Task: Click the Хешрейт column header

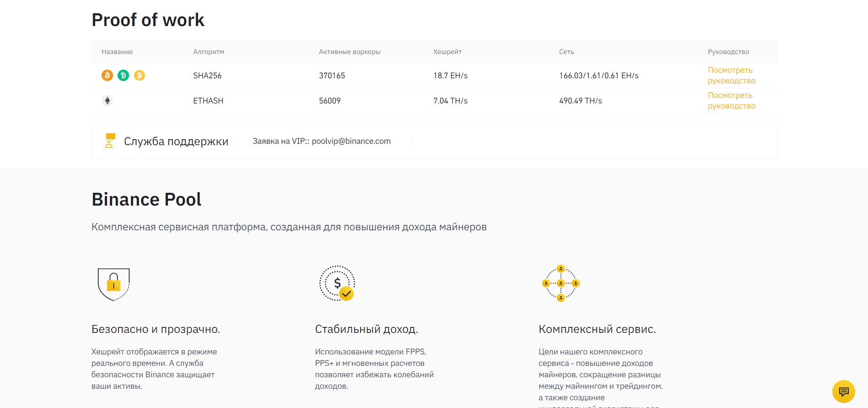Action: pyautogui.click(x=447, y=52)
